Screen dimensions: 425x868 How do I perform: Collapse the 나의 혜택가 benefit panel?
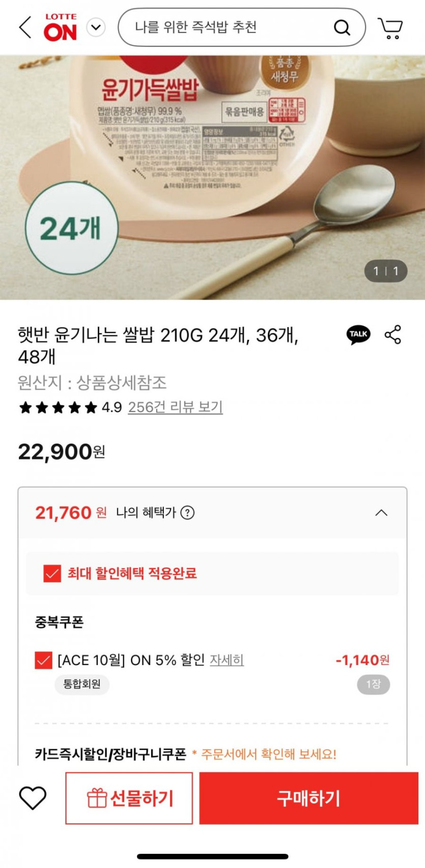coord(381,513)
